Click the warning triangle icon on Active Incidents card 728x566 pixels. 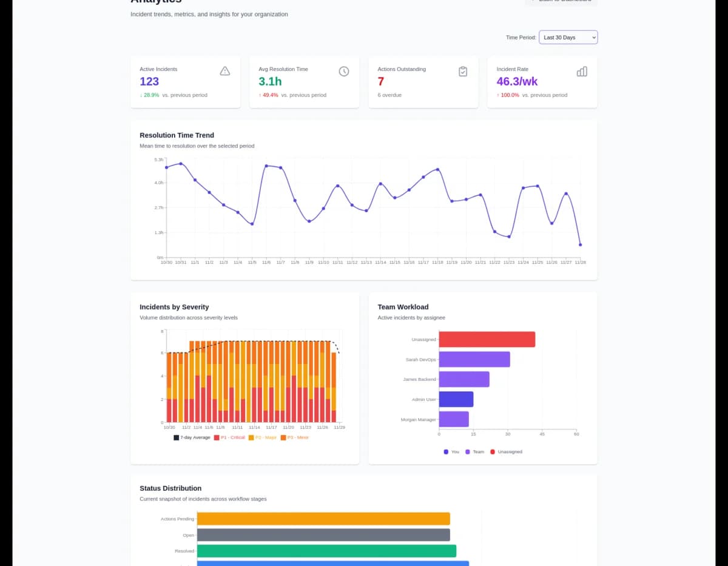224,70
